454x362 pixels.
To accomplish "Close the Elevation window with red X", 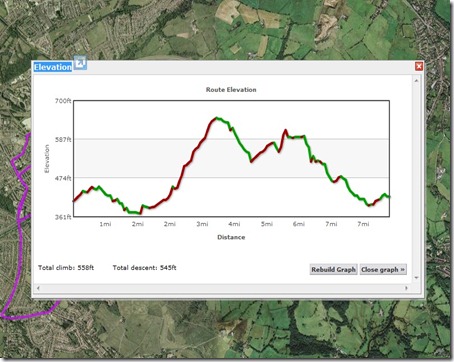I will [x=419, y=66].
